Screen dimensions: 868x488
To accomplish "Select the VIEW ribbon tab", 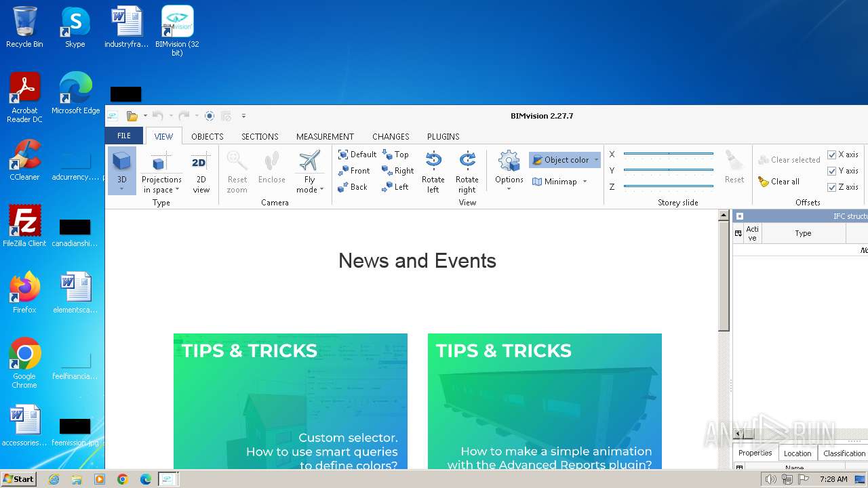I will click(x=163, y=136).
